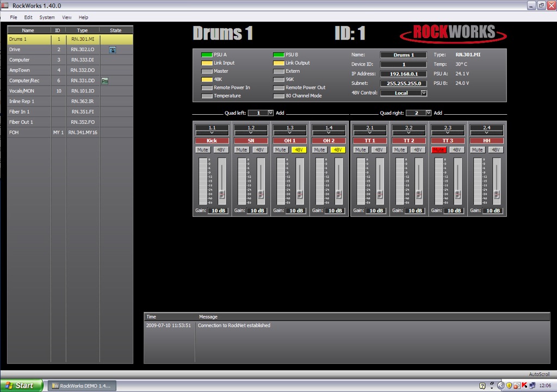Image resolution: width=557 pixels, height=392 pixels.
Task: Click the blue state icon in Drive row
Action: 112,49
